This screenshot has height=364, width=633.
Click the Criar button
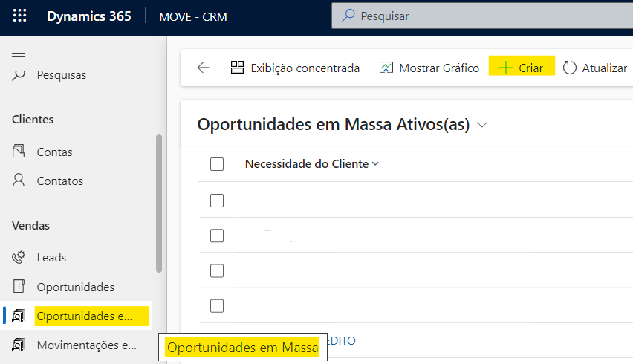pos(522,68)
